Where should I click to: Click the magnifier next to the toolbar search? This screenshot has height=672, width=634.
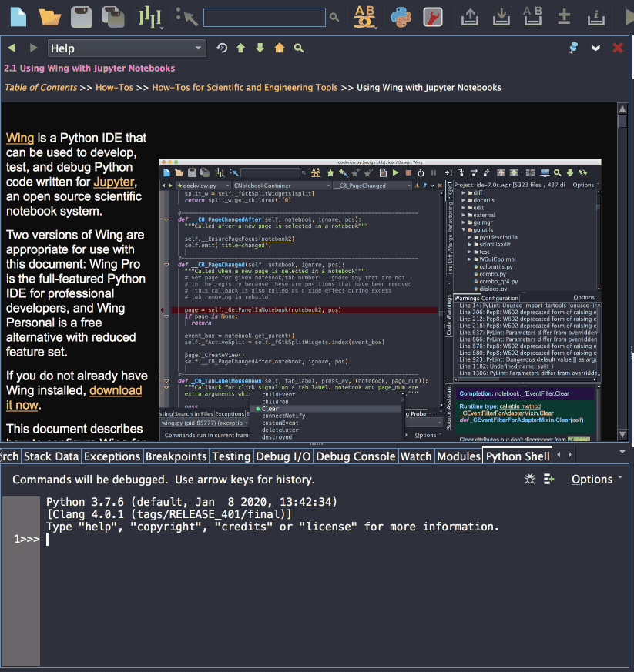click(x=334, y=18)
